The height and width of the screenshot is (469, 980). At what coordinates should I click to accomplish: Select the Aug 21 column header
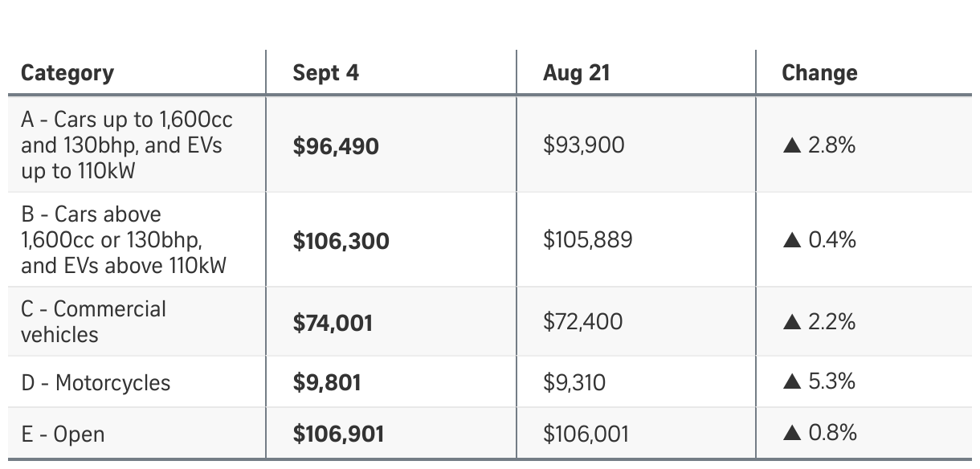point(576,73)
